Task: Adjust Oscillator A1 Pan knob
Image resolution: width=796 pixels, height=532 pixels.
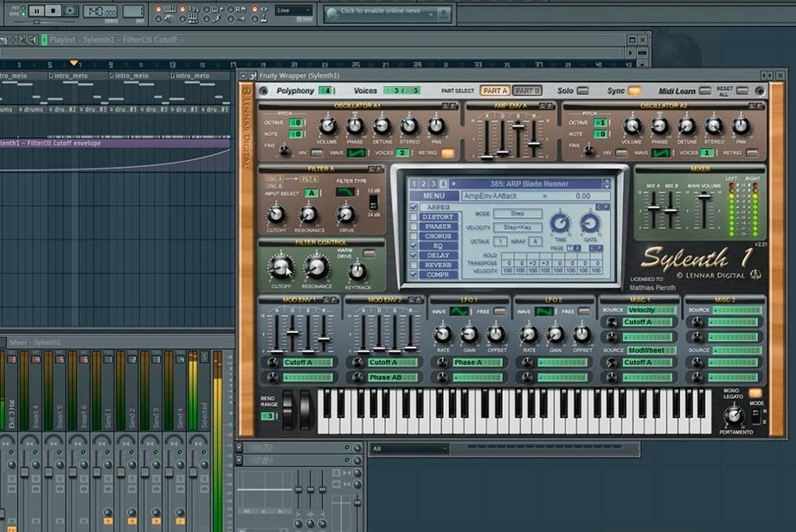Action: point(436,126)
